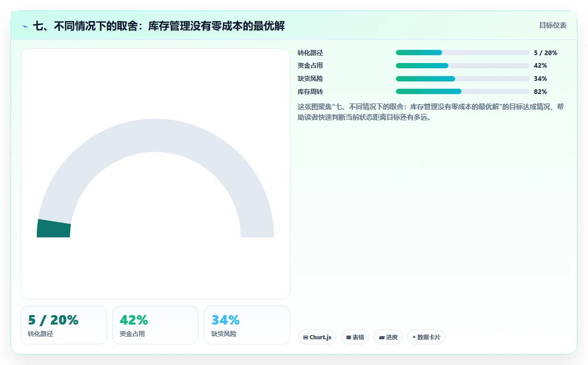Click the 数据卡片 tag
This screenshot has width=588, height=365.
coord(426,337)
